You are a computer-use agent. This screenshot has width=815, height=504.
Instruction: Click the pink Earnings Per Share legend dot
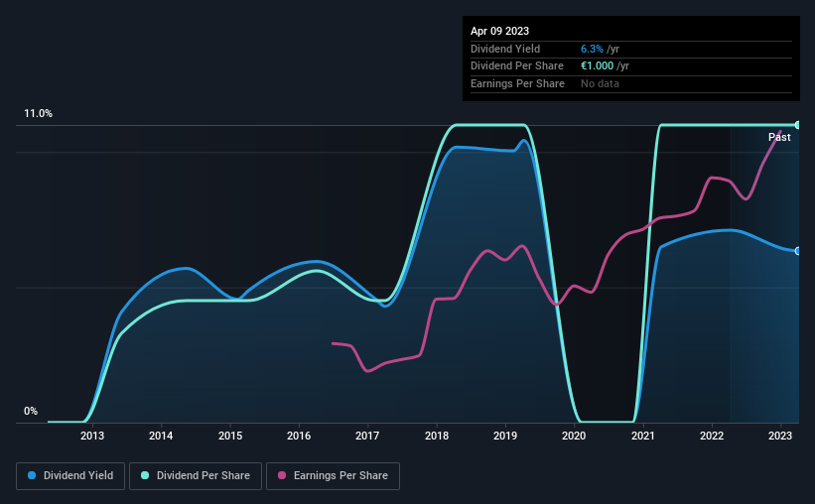(x=282, y=475)
